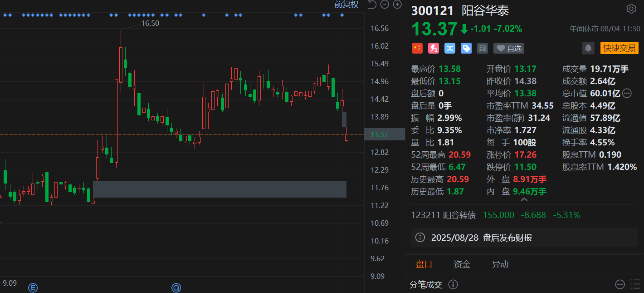
Task: Open the 2025/08/28 earnings release notice
Action: pos(524,238)
